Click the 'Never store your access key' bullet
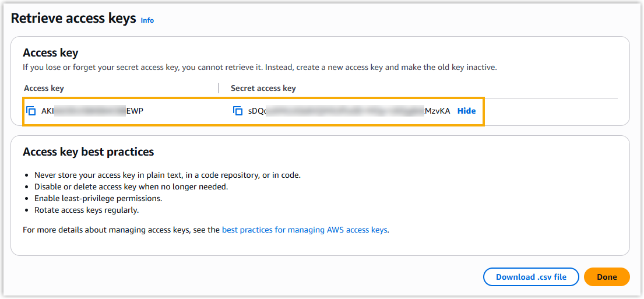This screenshot has height=299, width=644. pyautogui.click(x=167, y=175)
